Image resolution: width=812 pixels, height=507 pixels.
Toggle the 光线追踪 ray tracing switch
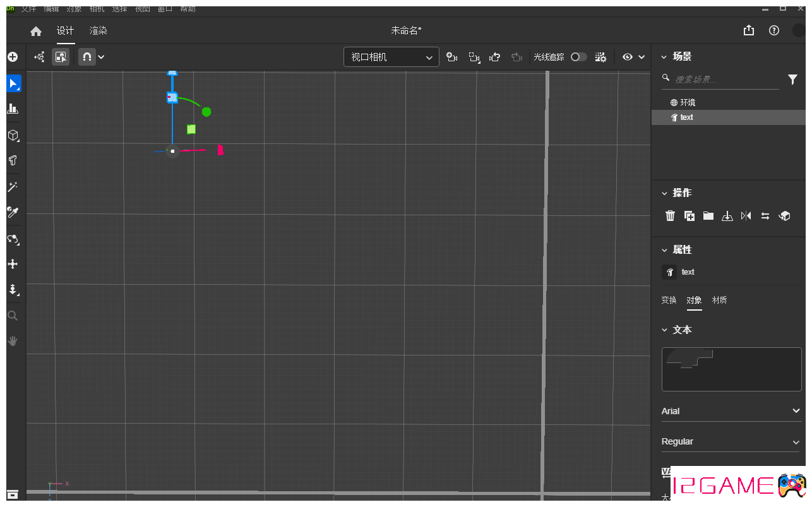(578, 57)
